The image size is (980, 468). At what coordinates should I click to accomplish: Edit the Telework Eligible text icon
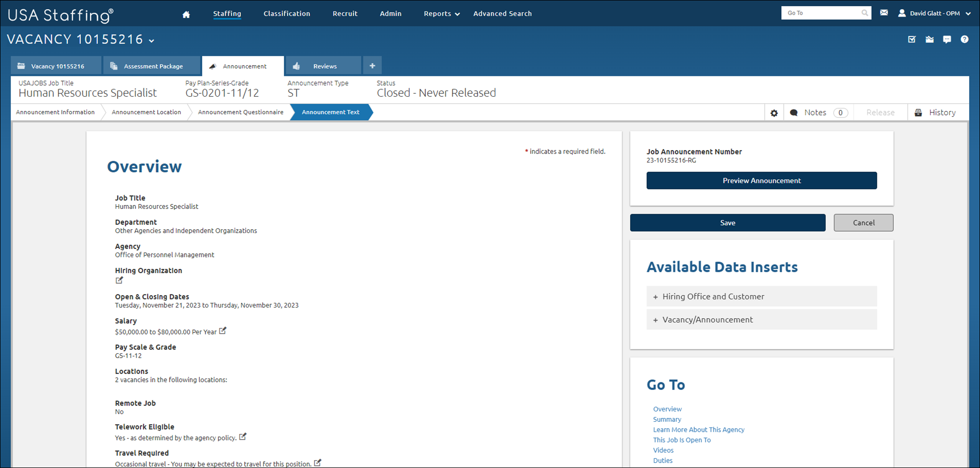coord(243,436)
